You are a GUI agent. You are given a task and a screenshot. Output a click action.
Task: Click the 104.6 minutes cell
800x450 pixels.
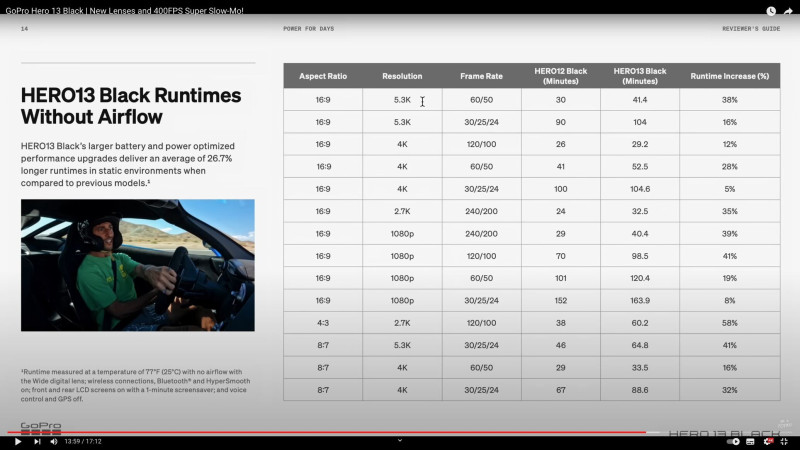[x=640, y=189]
